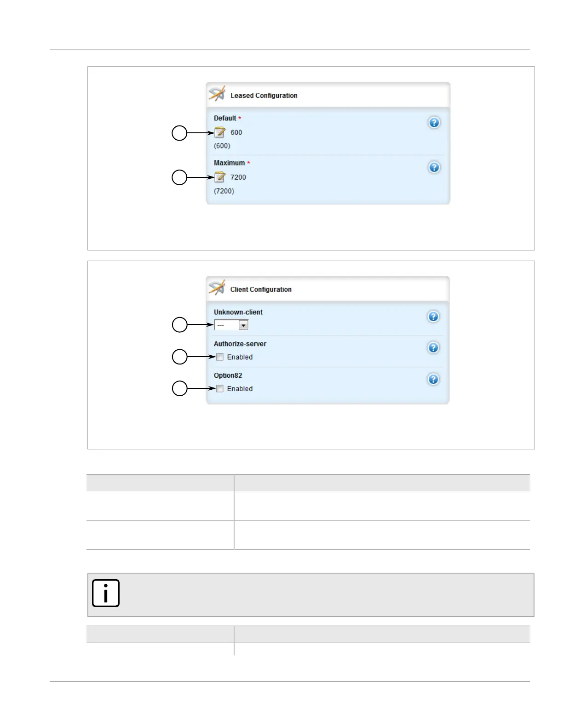Open help for the Unknown-client setting

tap(433, 317)
